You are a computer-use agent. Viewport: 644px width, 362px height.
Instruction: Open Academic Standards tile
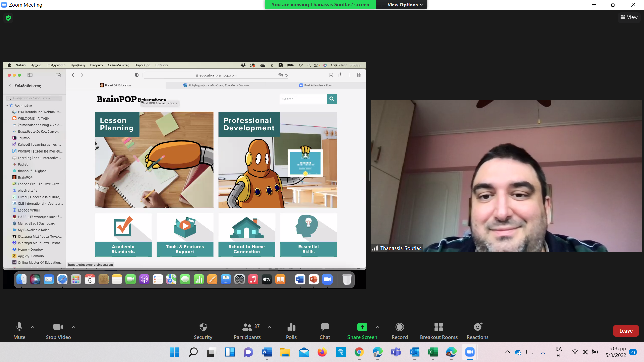click(x=123, y=235)
